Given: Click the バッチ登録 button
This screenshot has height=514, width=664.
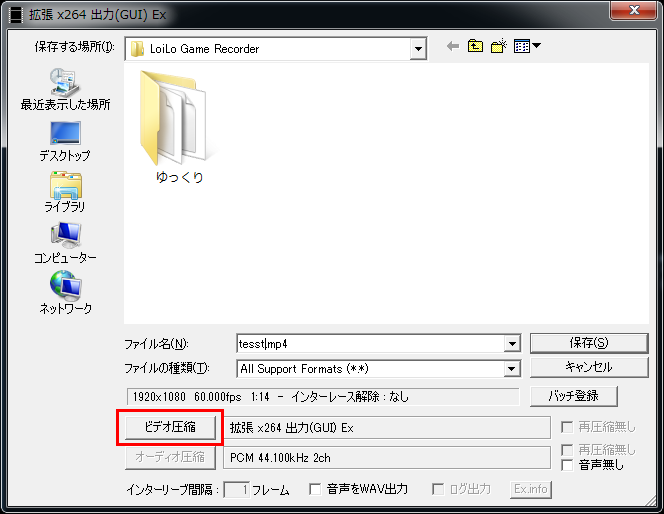Looking at the screenshot, I should (x=574, y=396).
